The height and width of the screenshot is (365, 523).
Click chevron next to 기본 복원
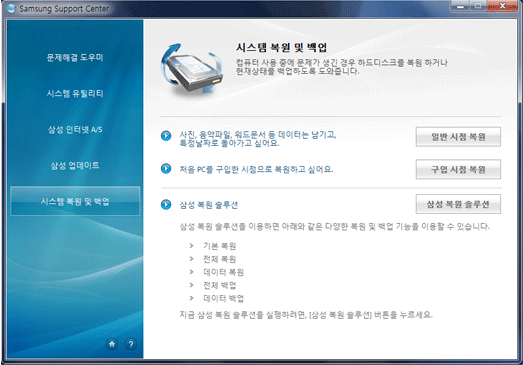point(191,246)
